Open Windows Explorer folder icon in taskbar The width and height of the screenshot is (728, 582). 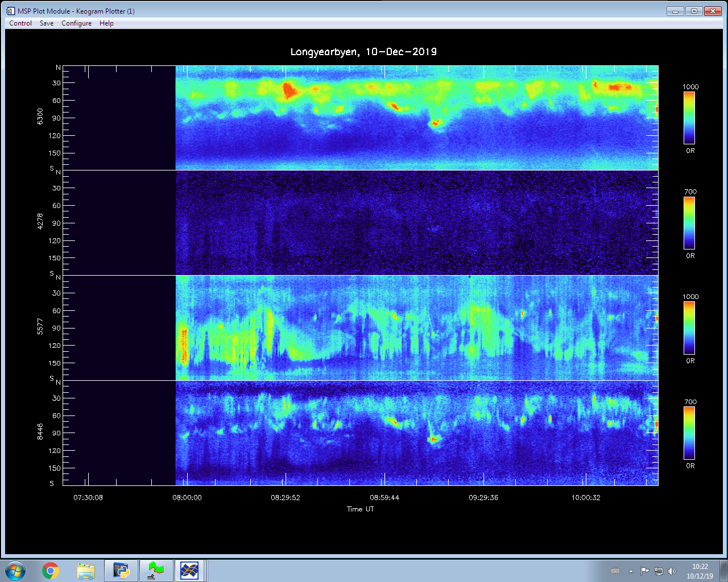(86, 571)
